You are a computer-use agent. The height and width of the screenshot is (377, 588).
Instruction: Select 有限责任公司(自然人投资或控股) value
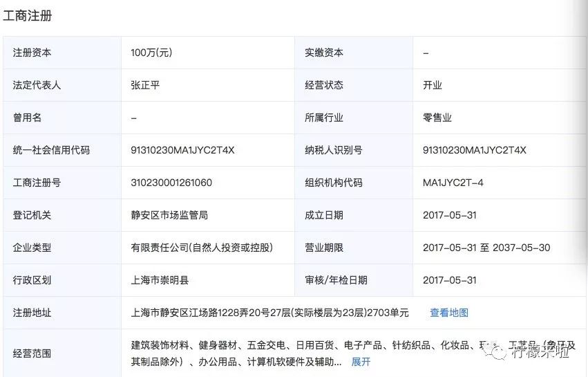pos(202,248)
